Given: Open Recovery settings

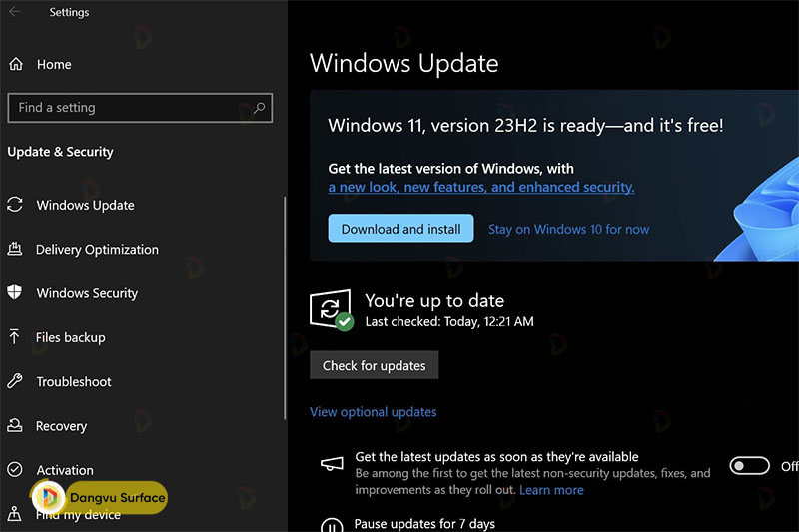Looking at the screenshot, I should [61, 426].
